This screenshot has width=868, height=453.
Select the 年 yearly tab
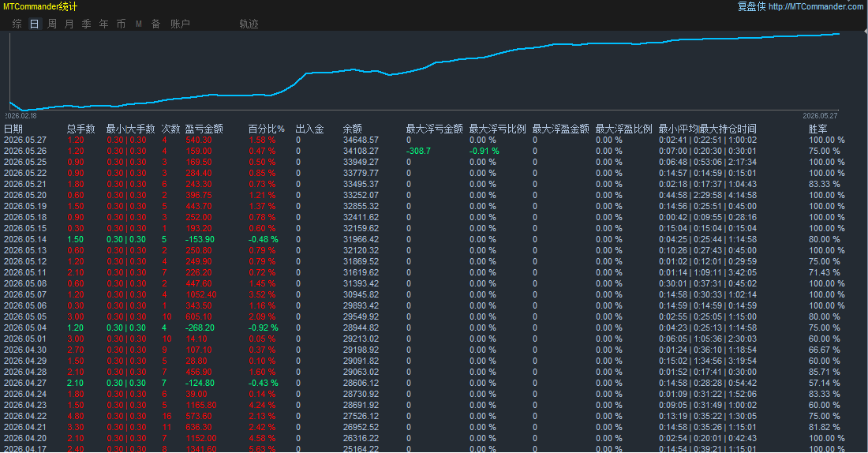coord(103,24)
